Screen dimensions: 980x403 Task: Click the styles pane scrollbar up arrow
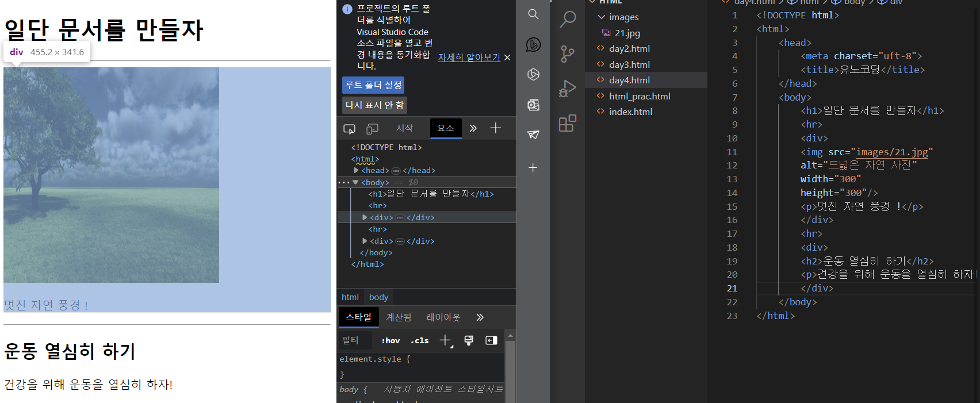pyautogui.click(x=510, y=335)
